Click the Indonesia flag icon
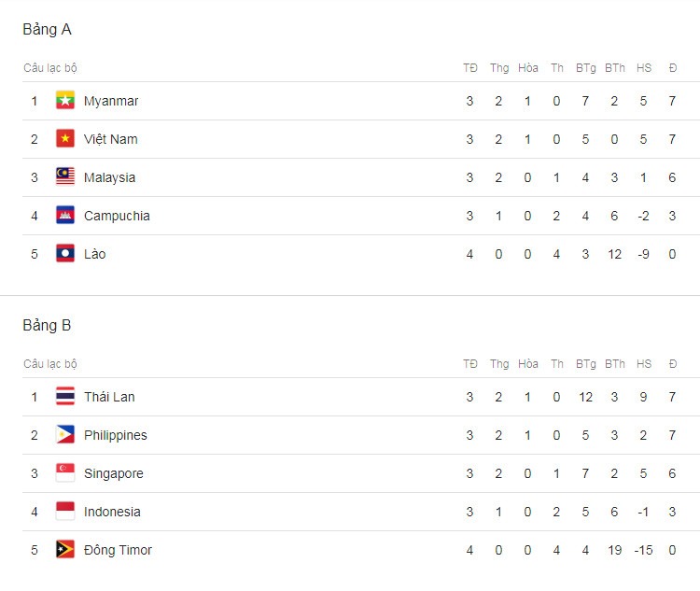 click(x=65, y=512)
